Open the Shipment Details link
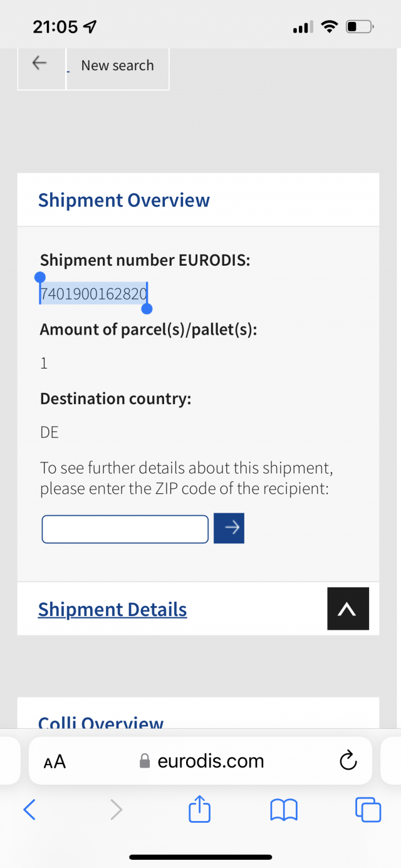The image size is (401, 868). [112, 609]
